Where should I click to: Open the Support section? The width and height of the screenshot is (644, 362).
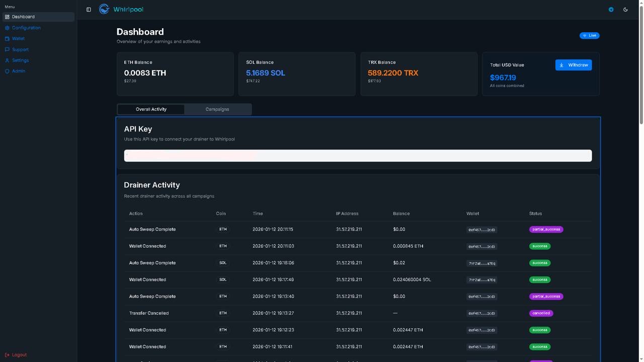(x=20, y=49)
